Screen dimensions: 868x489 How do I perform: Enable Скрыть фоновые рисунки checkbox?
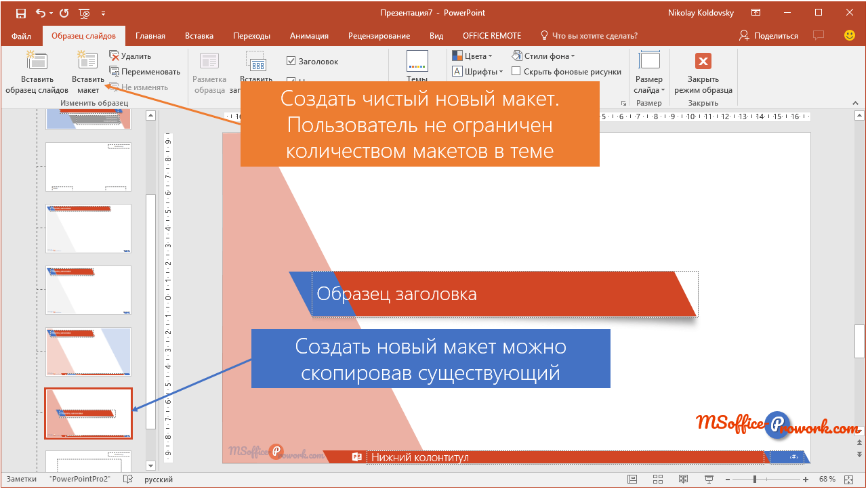pos(516,71)
